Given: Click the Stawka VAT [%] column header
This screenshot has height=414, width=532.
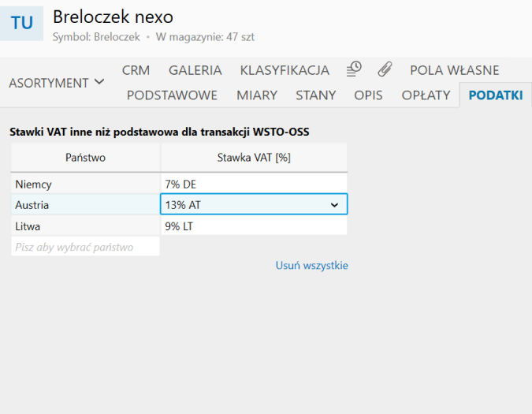Looking at the screenshot, I should tap(253, 158).
